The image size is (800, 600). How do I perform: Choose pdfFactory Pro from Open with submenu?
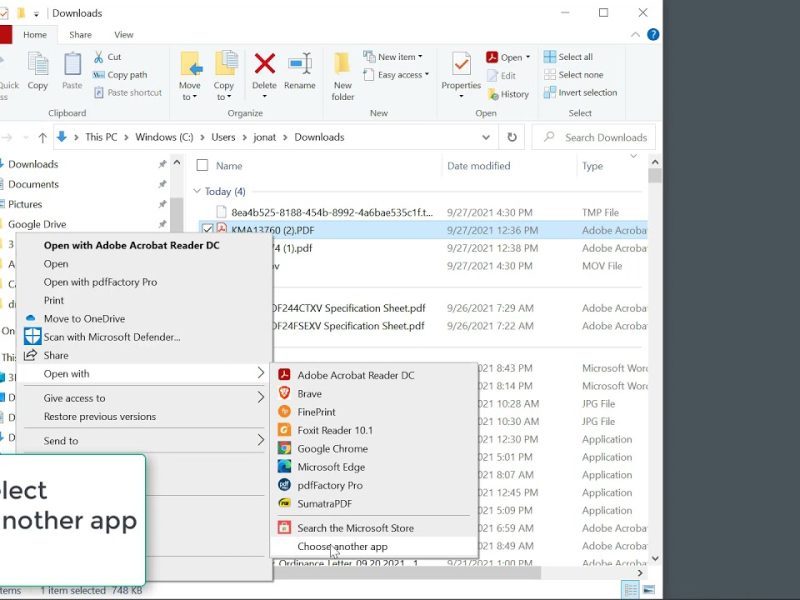(374, 485)
